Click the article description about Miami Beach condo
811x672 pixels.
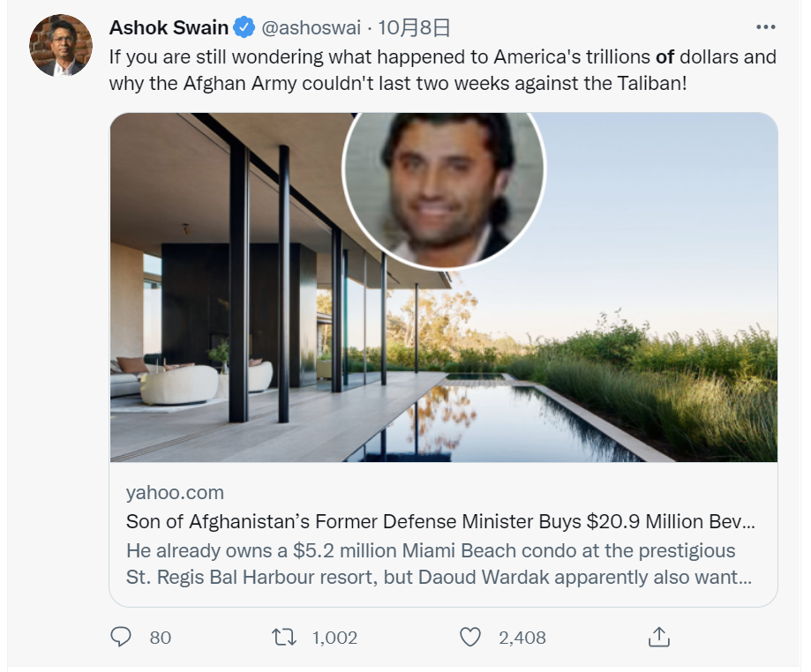pyautogui.click(x=439, y=565)
